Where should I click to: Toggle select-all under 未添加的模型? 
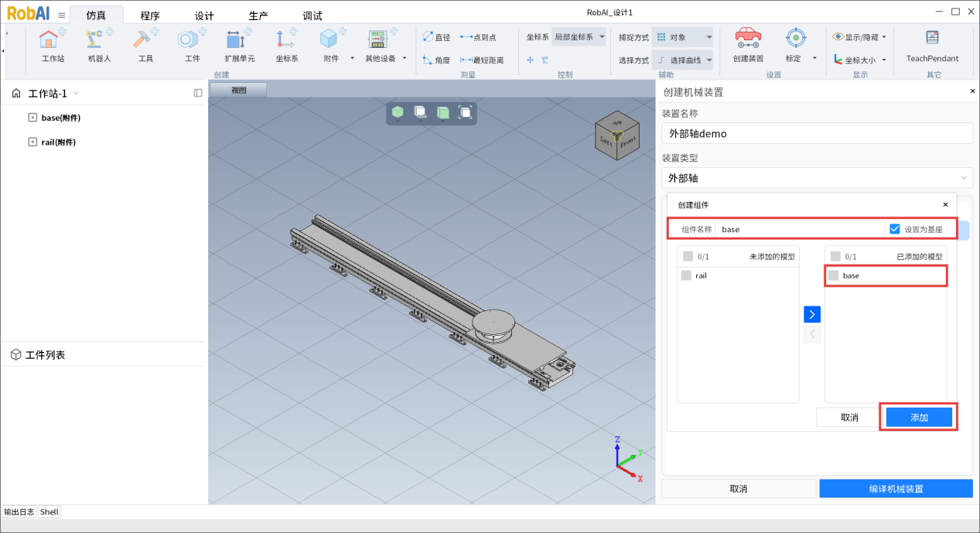click(x=688, y=256)
